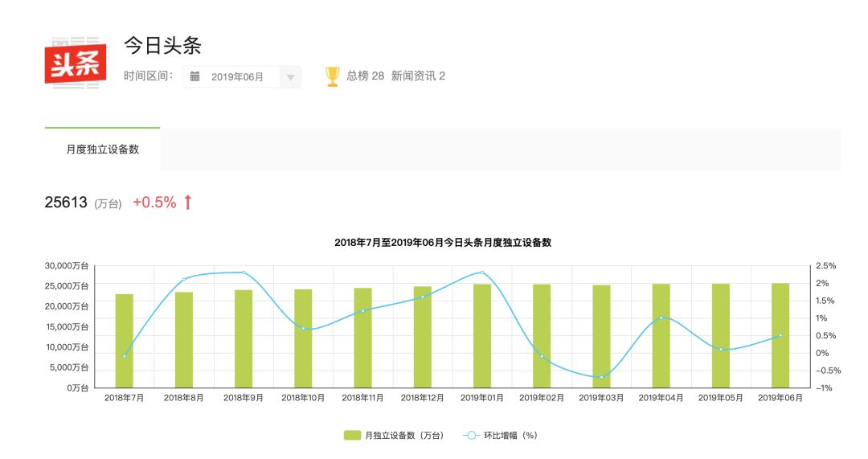The image size is (868, 459).
Task: Click the 2018年7月 x-axis label
Action: [x=124, y=398]
